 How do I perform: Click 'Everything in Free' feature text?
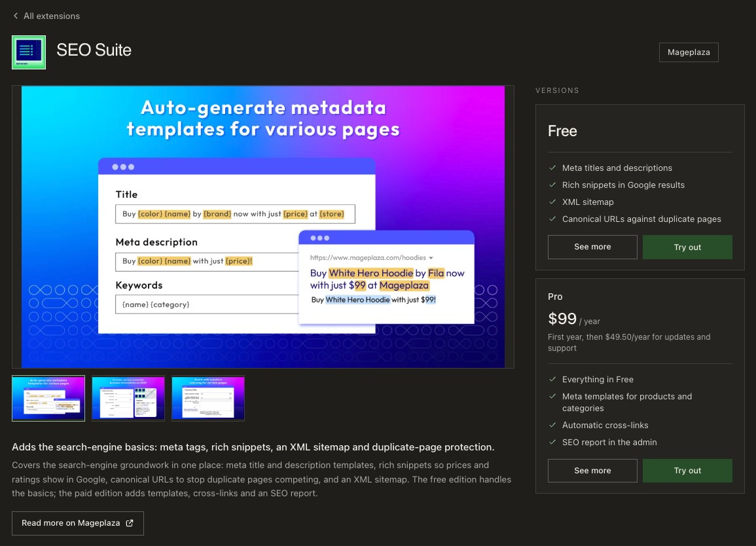tap(598, 380)
